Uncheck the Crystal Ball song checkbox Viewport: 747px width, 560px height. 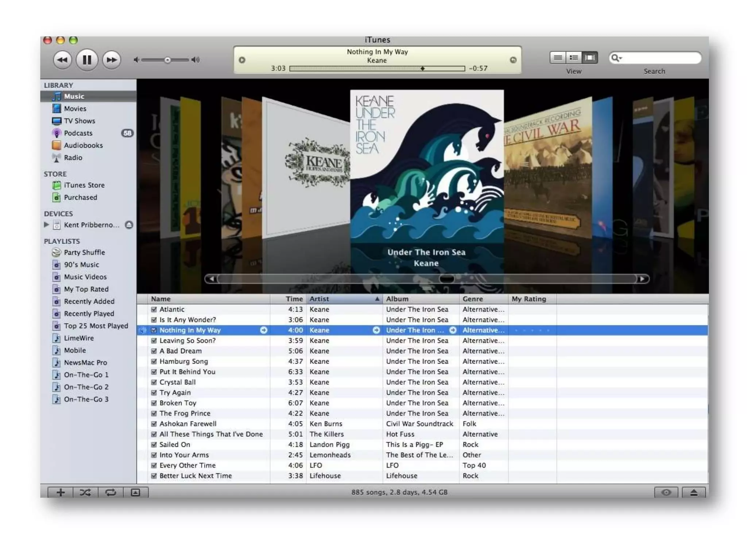pos(154,382)
